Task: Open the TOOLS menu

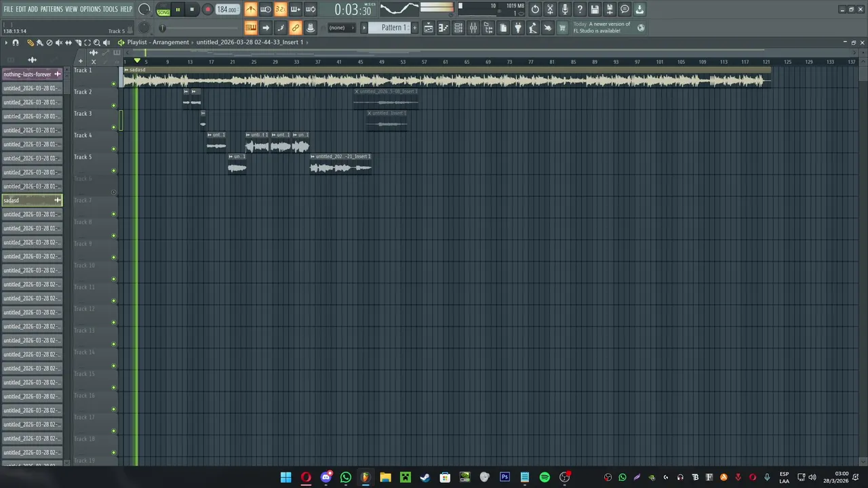Action: (x=110, y=9)
